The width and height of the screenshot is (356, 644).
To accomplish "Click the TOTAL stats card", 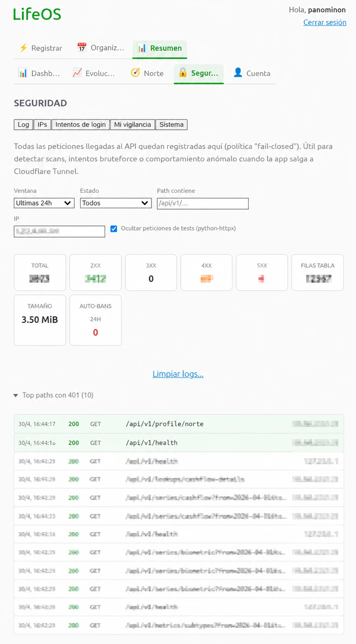I will pos(40,273).
